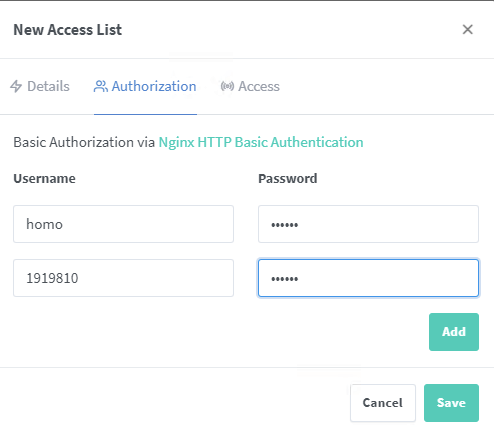This screenshot has width=494, height=434.
Task: Click the blue underline beneath Authorization tab
Action: click(x=145, y=114)
